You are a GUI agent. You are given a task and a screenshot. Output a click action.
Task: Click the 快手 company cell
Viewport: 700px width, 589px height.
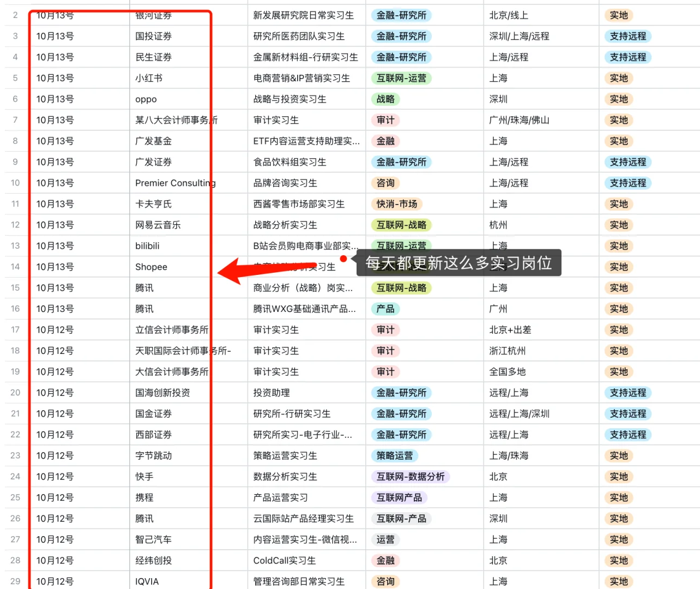(x=188, y=477)
